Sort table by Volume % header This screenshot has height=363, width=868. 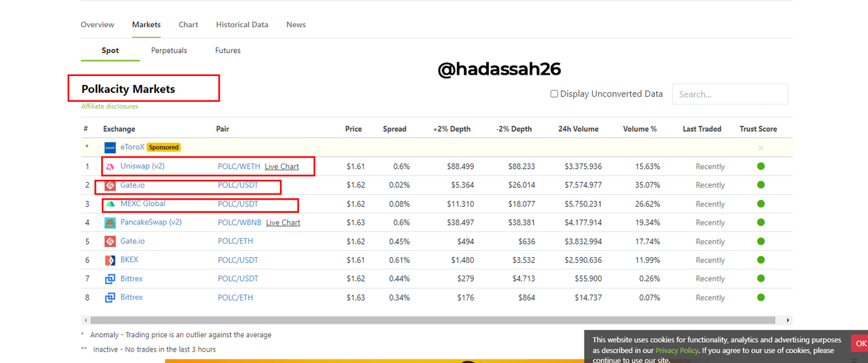640,129
